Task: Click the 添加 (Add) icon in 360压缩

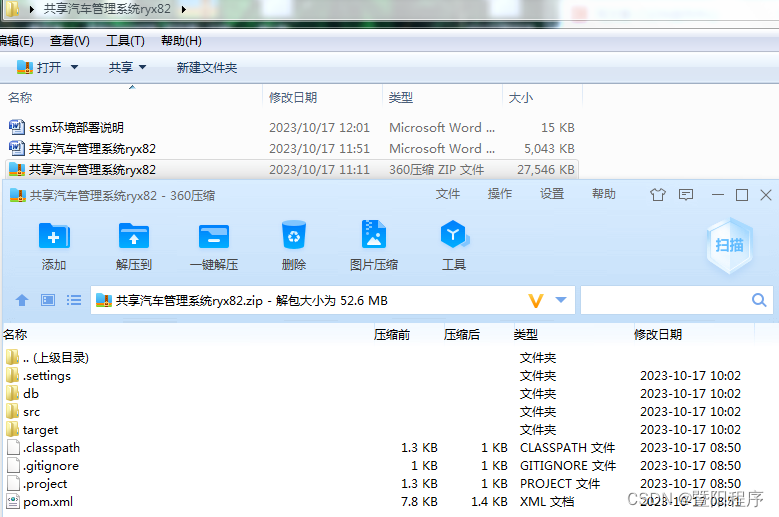Action: point(54,236)
